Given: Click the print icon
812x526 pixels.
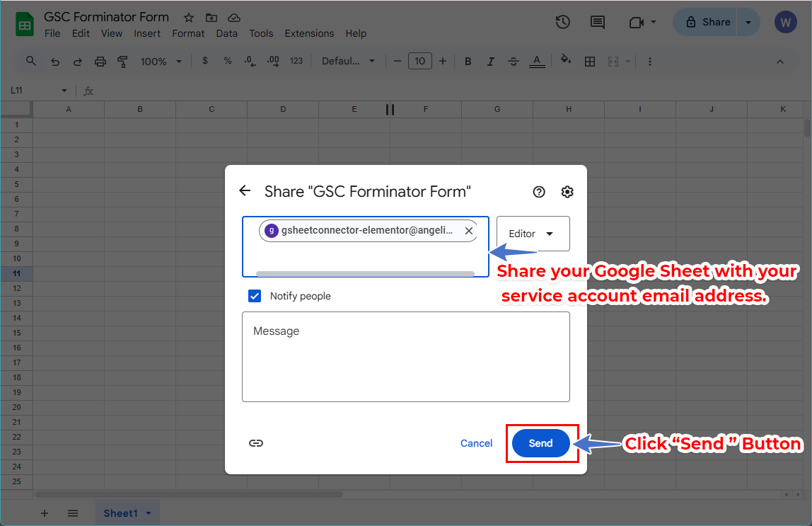Looking at the screenshot, I should pyautogui.click(x=100, y=61).
